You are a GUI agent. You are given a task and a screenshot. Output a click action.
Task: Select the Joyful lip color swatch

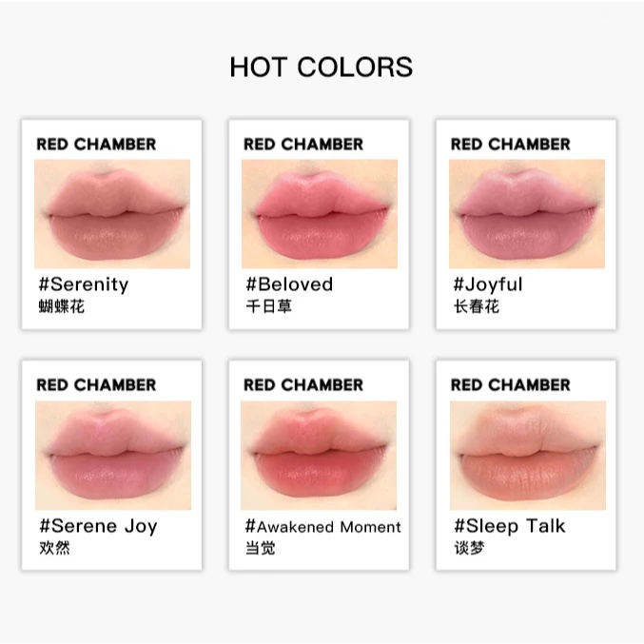pyautogui.click(x=527, y=214)
